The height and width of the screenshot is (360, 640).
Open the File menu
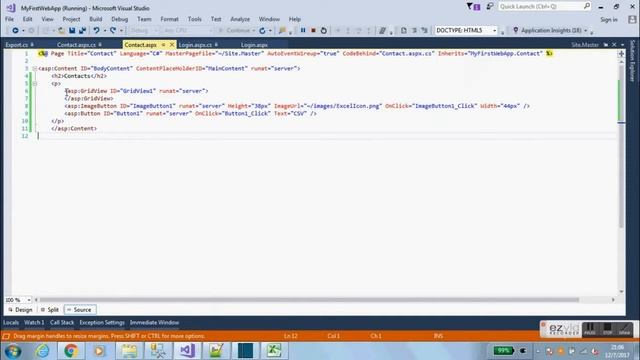click(x=9, y=19)
